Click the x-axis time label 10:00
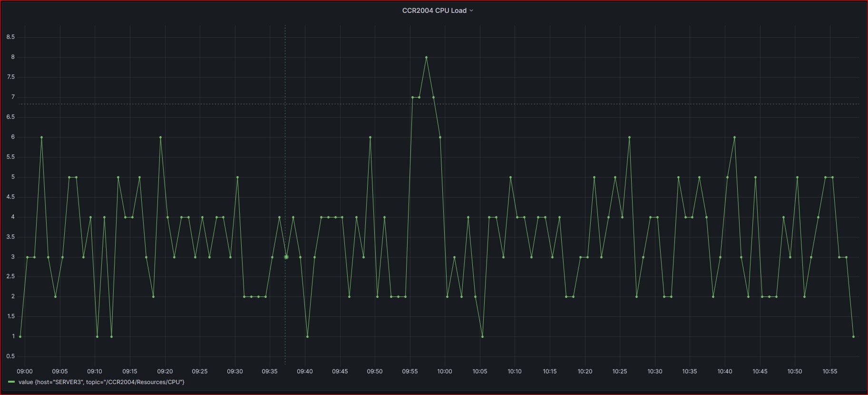Viewport: 868px width, 395px height. pyautogui.click(x=445, y=371)
